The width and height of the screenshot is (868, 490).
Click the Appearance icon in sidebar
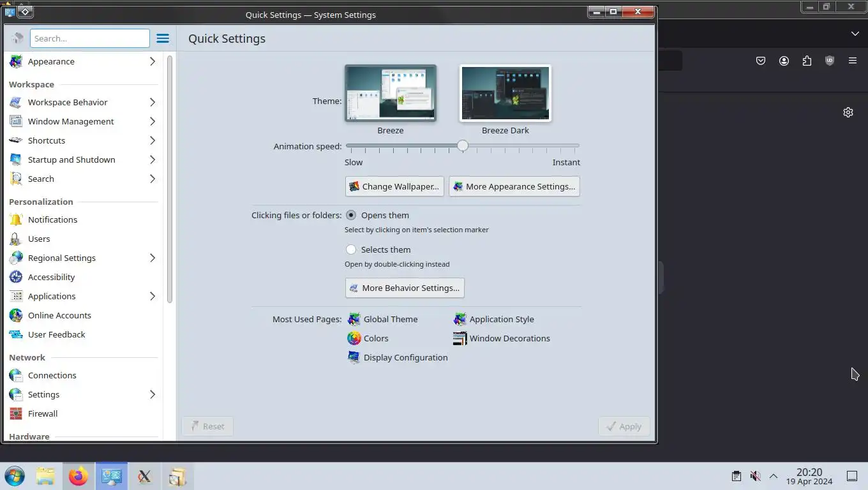[x=16, y=61]
